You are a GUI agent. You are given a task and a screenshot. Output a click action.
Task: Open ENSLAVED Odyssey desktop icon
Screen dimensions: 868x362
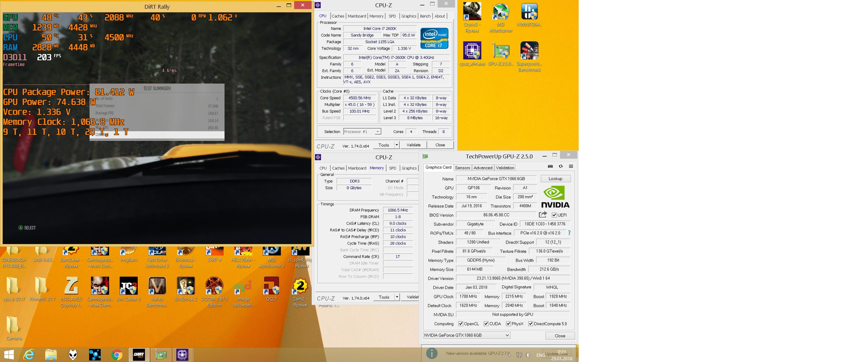(71, 292)
